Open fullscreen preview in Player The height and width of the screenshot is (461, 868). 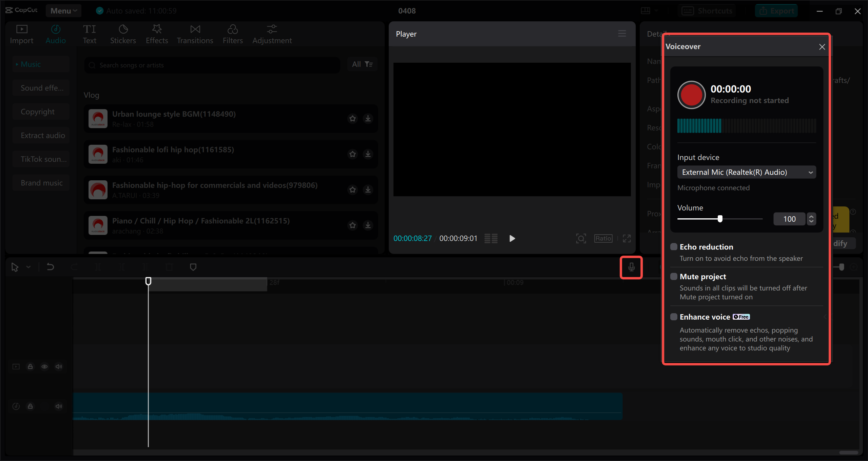pyautogui.click(x=626, y=238)
